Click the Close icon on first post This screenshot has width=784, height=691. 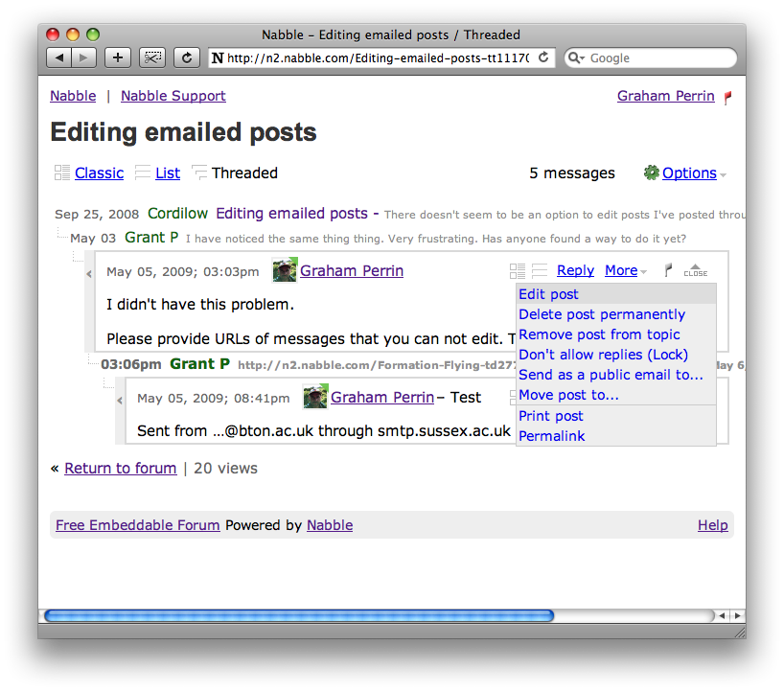pos(696,271)
